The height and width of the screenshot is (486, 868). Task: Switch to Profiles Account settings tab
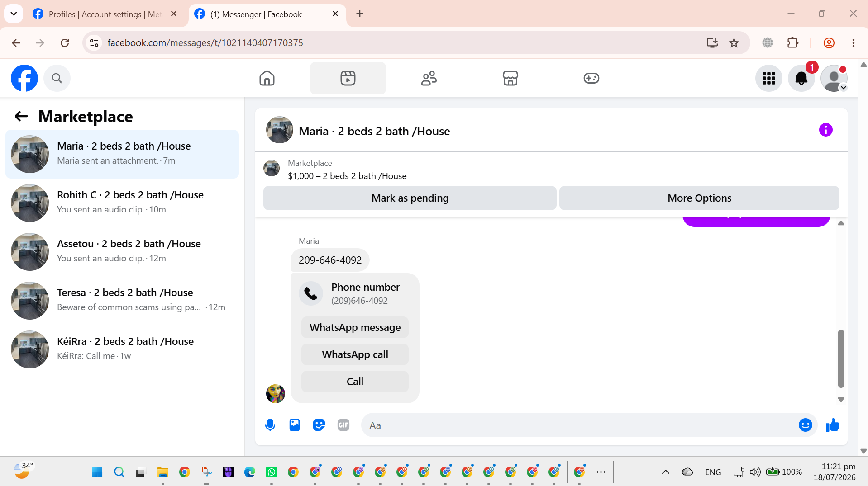tap(105, 14)
